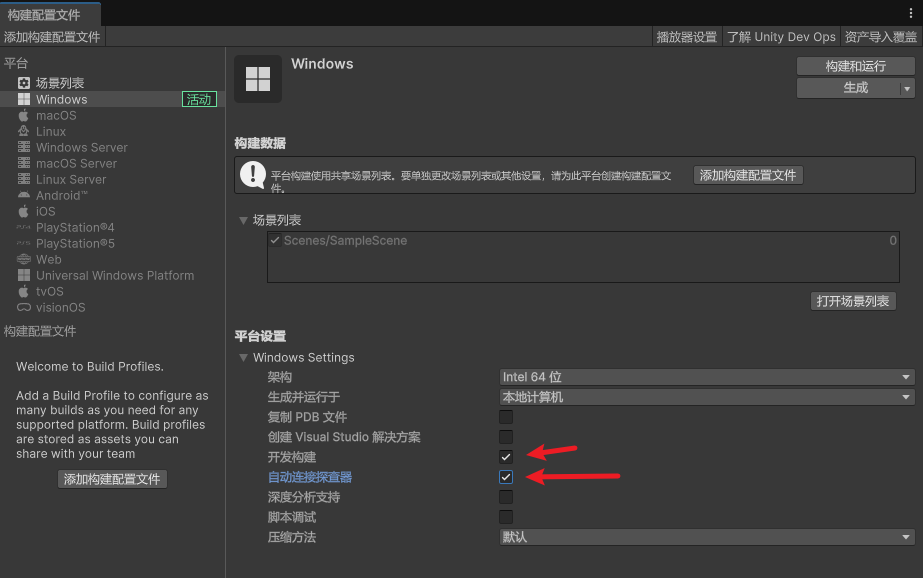923x578 pixels.
Task: Click the Linux penguin icon
Action: tap(24, 131)
